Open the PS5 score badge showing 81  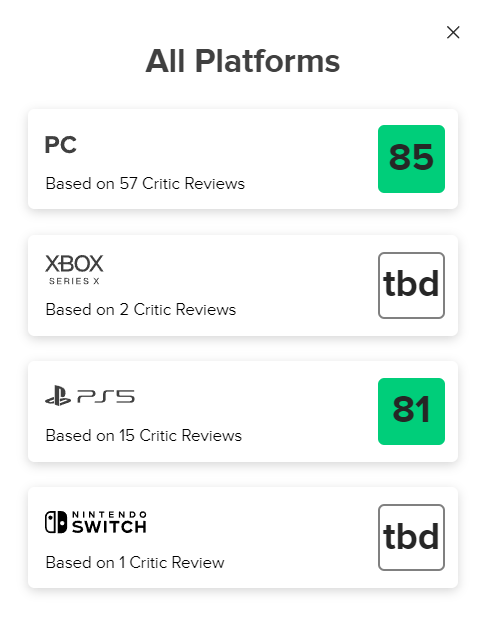click(411, 411)
